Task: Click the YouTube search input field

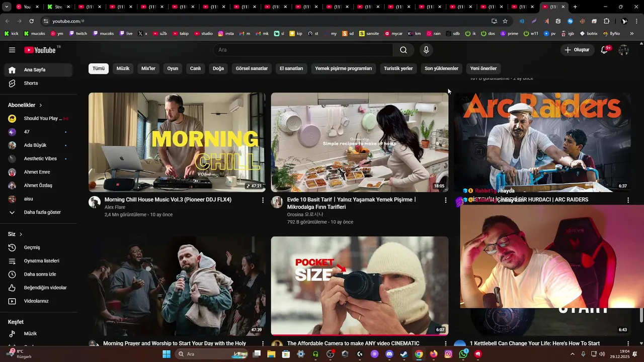Action: [x=303, y=50]
